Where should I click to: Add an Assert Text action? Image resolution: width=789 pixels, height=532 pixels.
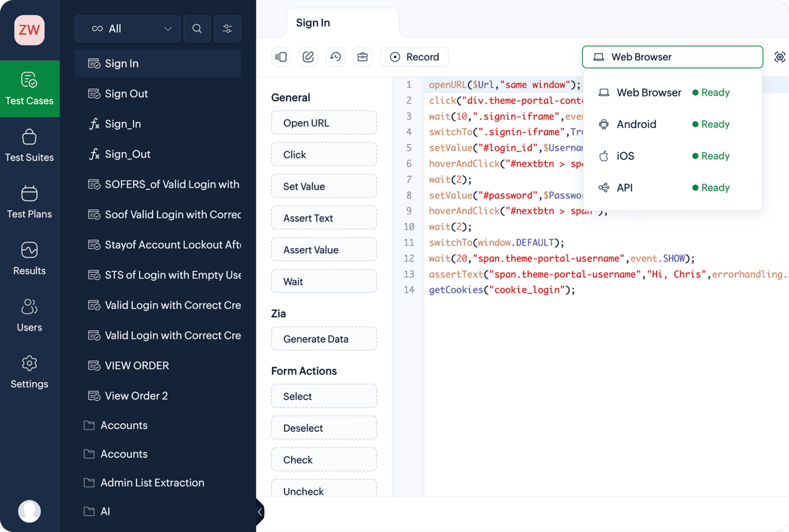(x=324, y=218)
